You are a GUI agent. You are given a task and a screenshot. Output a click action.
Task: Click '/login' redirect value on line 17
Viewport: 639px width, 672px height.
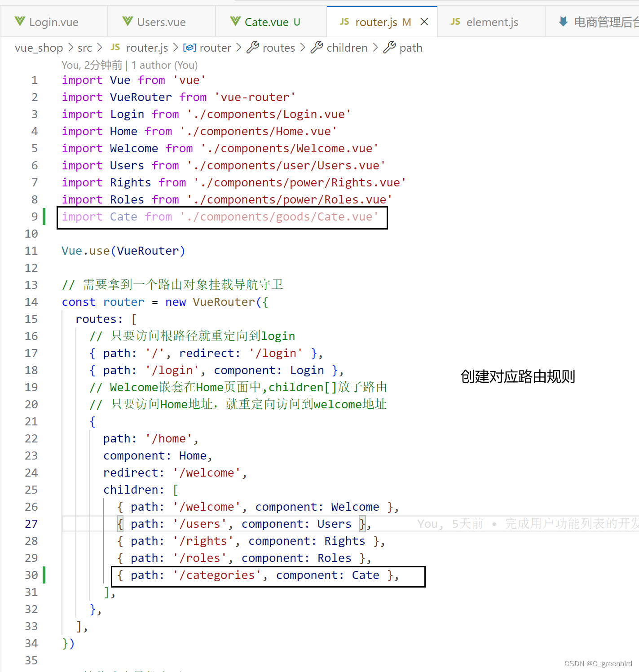276,353
